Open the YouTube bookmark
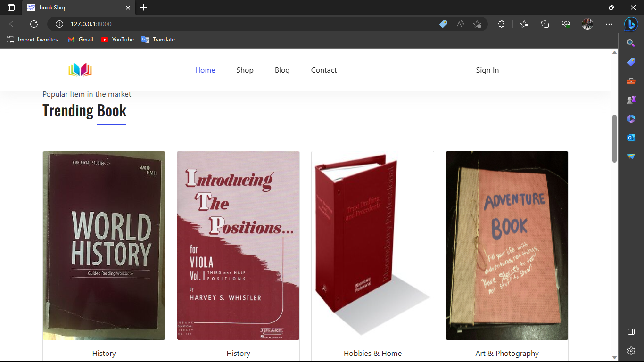This screenshot has width=644, height=362. (x=117, y=40)
